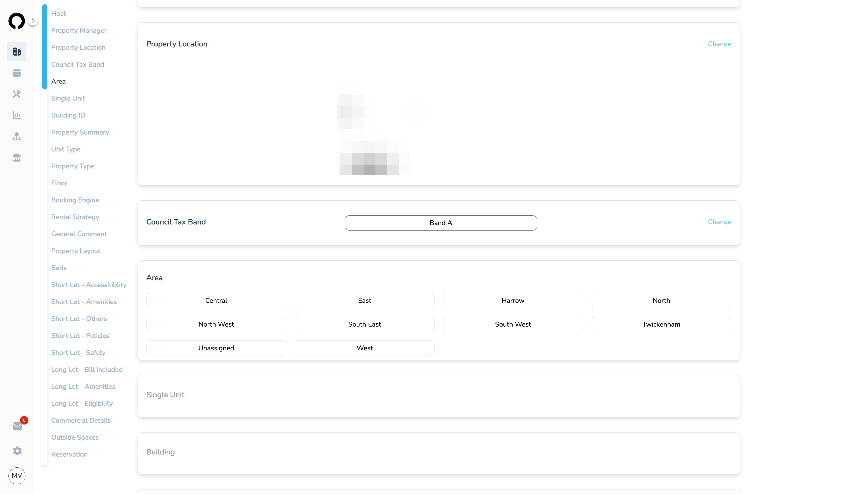Jump to Short Let - Others section
This screenshot has height=494, width=868.
(79, 319)
